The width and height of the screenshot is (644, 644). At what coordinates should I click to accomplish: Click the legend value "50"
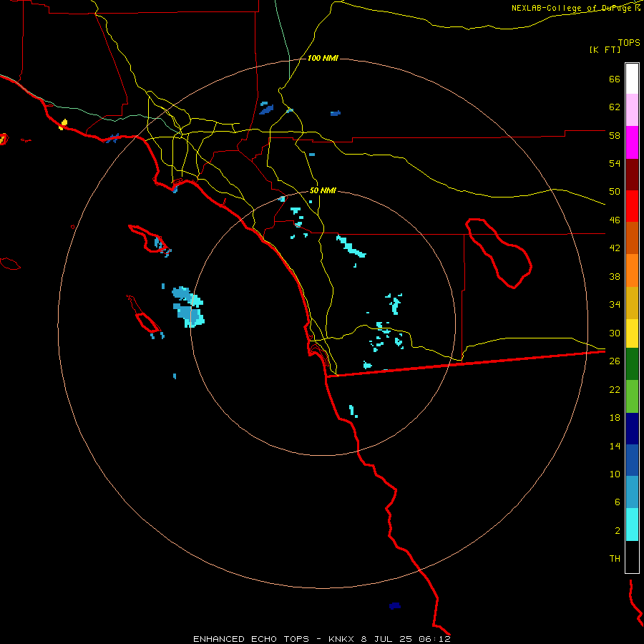(615, 192)
